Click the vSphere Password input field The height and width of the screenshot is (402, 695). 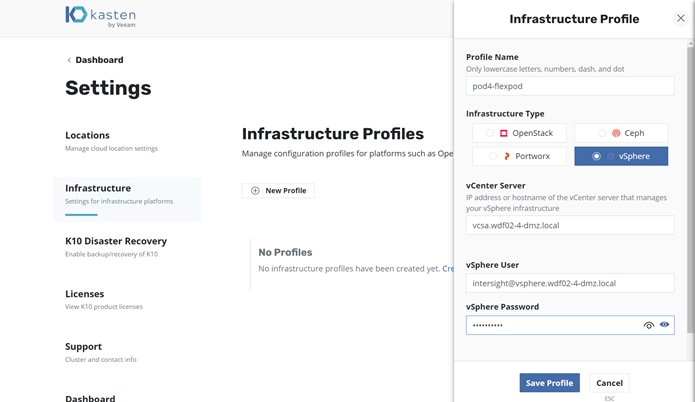[x=570, y=325]
